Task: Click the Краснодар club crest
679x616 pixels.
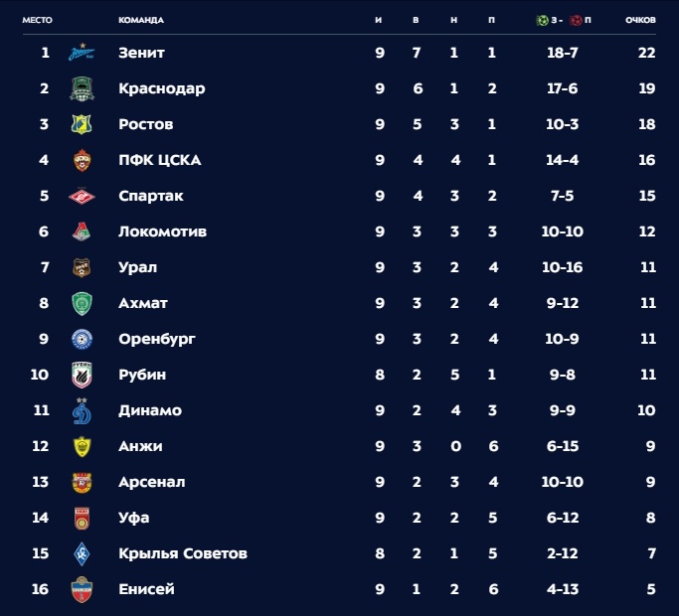Action: coord(82,88)
